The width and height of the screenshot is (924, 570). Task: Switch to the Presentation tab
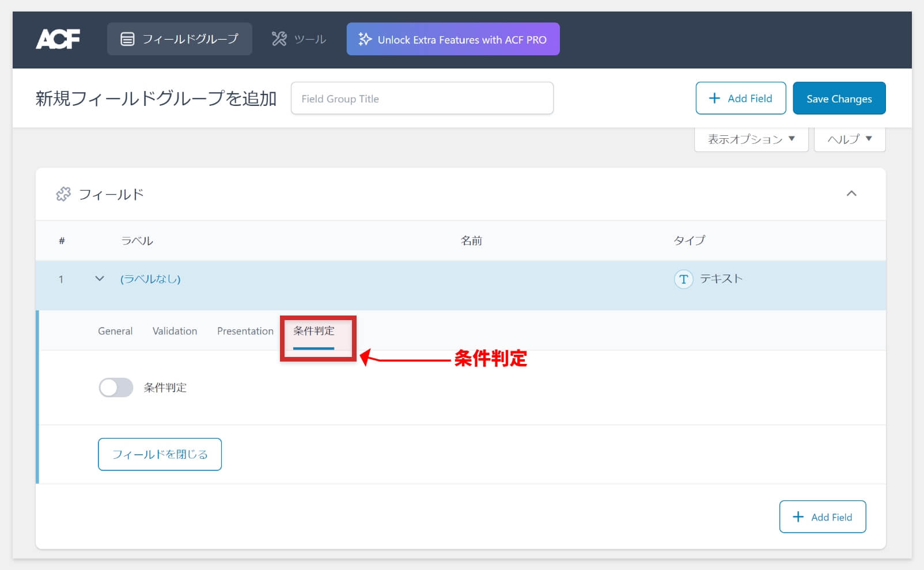point(245,331)
